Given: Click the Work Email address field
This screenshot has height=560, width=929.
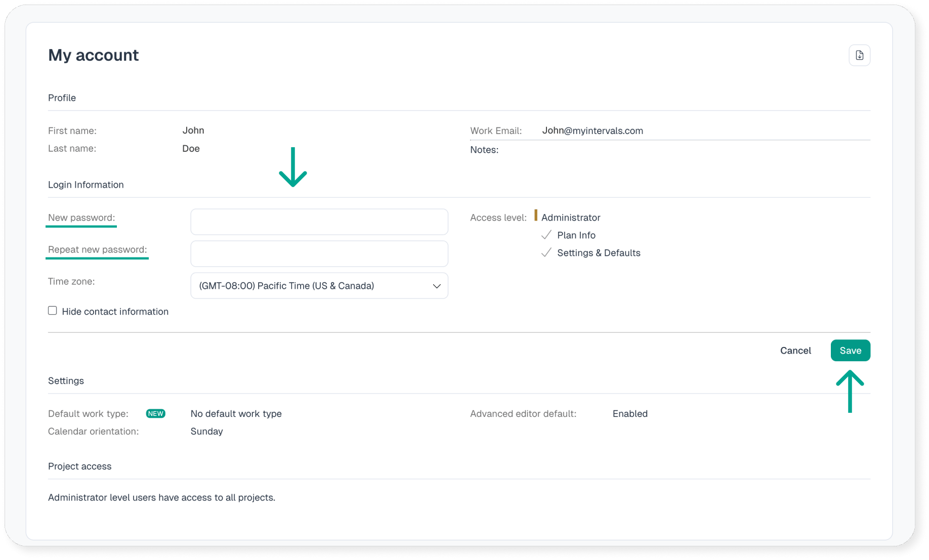Looking at the screenshot, I should (x=592, y=131).
